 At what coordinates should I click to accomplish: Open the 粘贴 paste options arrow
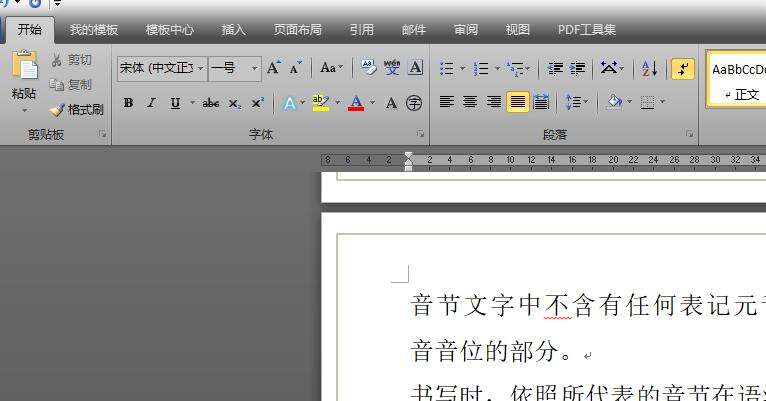coord(24,110)
